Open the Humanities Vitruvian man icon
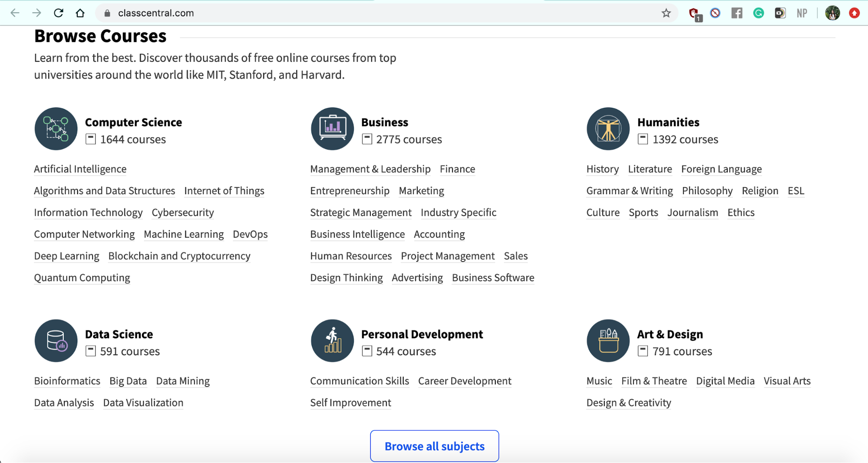 coord(608,129)
